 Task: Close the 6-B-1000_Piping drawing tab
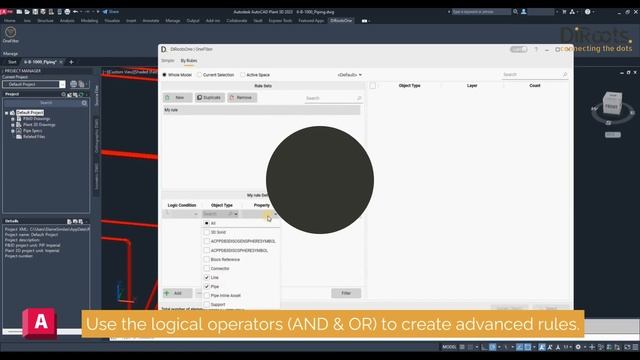click(61, 62)
